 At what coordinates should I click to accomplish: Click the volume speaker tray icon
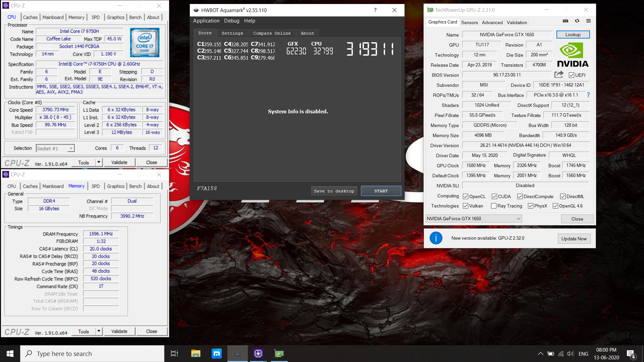[571, 354]
